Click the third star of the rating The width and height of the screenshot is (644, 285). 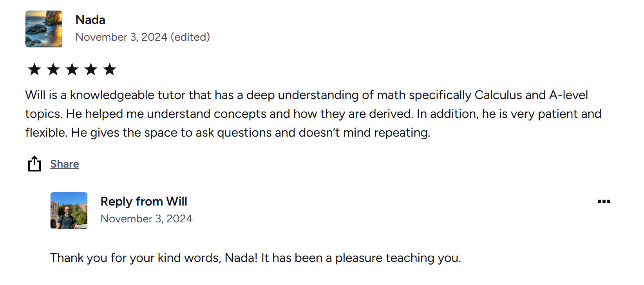coord(72,70)
